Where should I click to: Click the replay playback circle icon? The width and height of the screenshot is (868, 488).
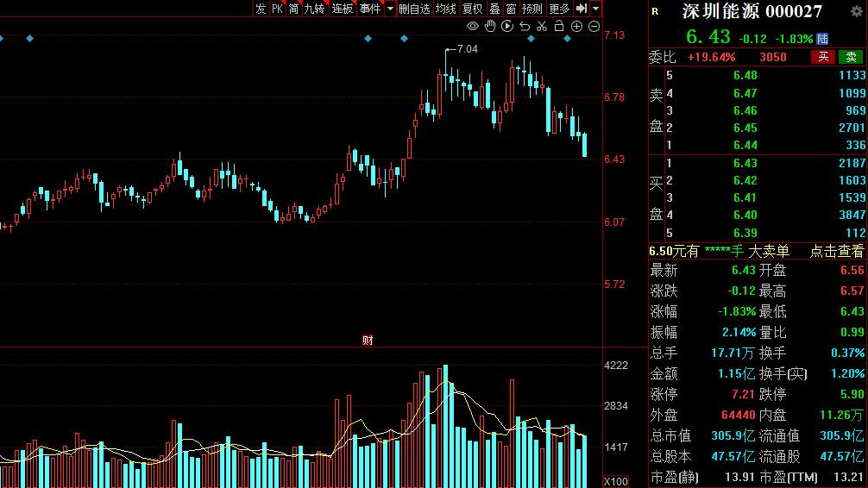(507, 26)
